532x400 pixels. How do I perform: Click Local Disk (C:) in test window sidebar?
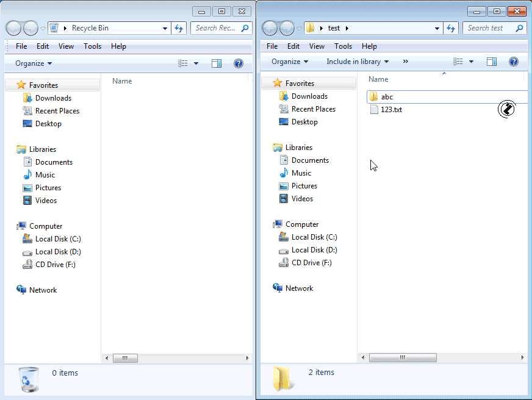314,237
